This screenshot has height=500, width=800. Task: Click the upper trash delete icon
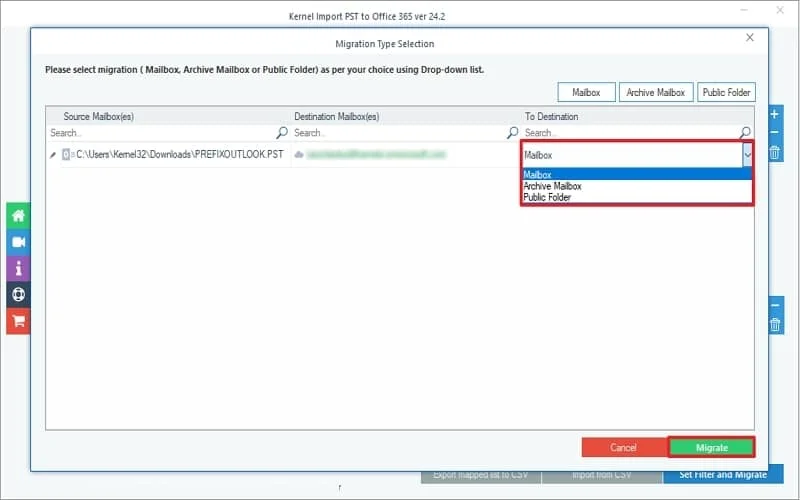[x=774, y=153]
